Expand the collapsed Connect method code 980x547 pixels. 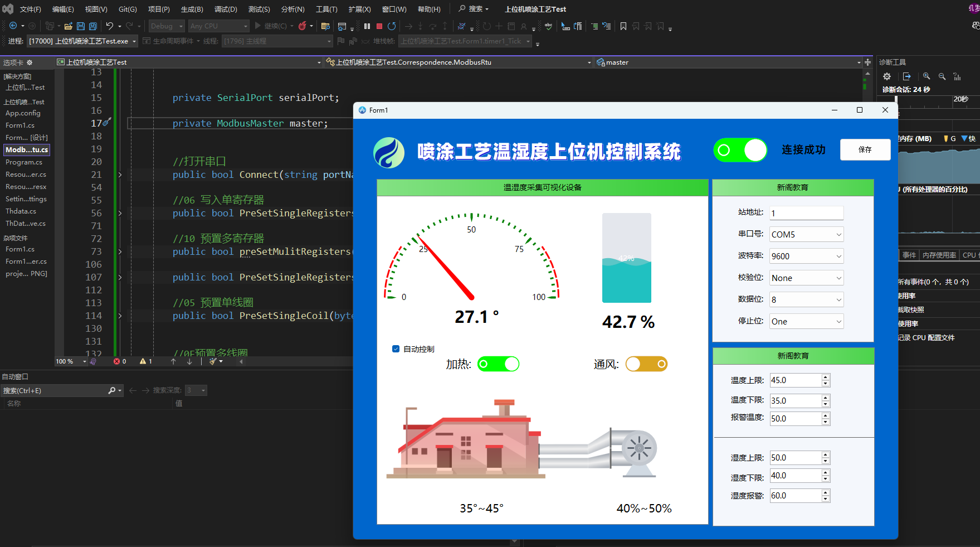tap(120, 175)
